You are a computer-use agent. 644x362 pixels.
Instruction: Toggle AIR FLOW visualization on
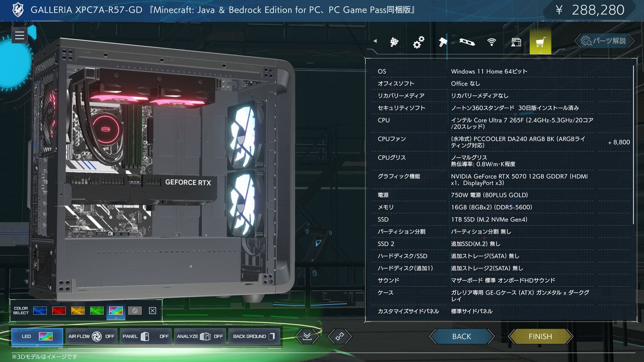coord(91,337)
